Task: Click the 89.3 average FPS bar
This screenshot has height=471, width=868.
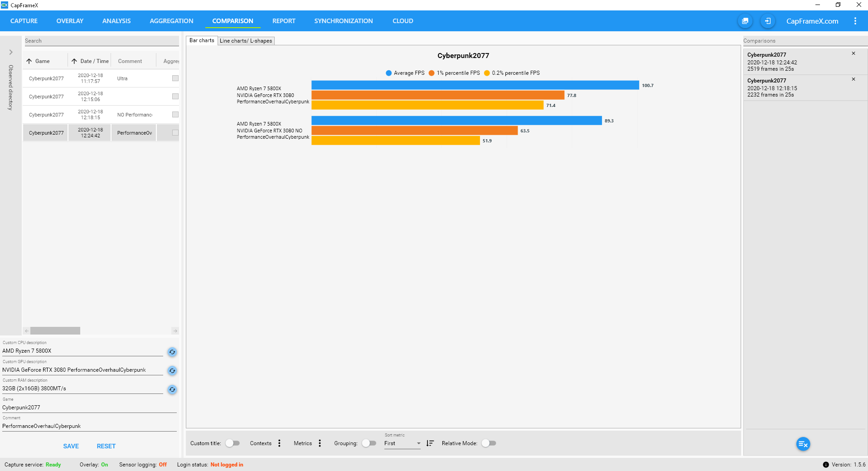Action: point(456,121)
